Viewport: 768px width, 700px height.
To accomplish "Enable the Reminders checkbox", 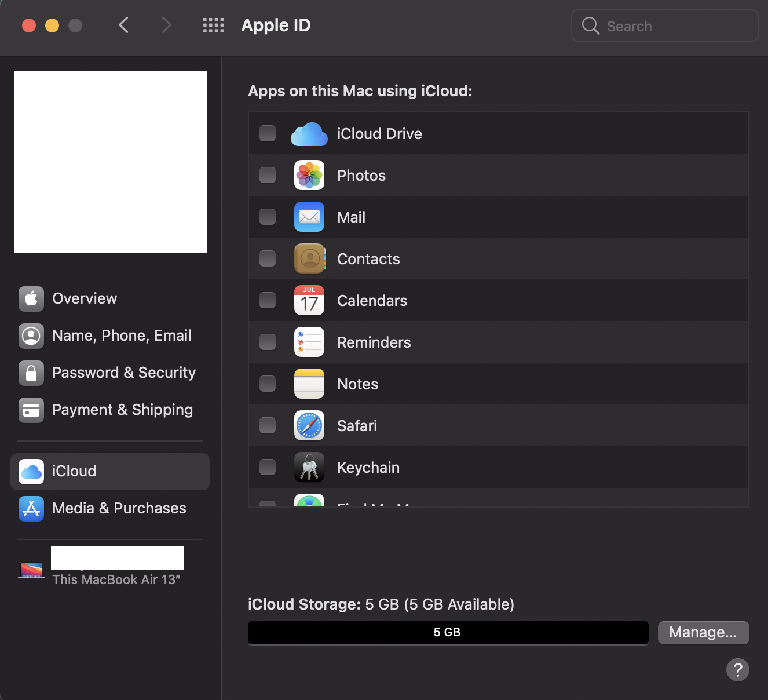I will [268, 342].
